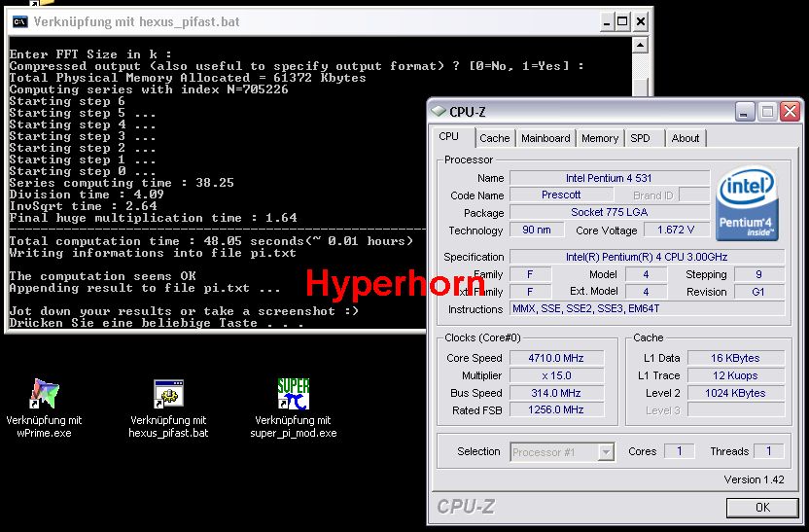
Task: Click the Threads value field
Action: coord(769,451)
